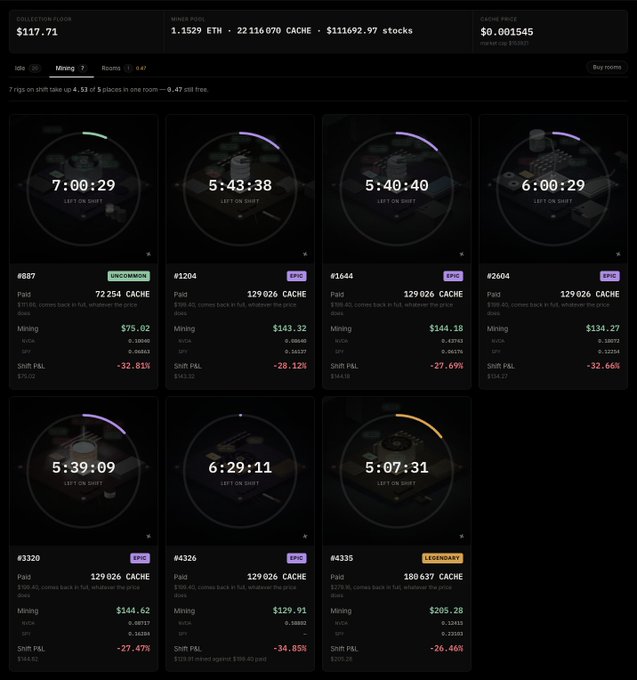The height and width of the screenshot is (680, 637).
Task: Click the -32.81% Shift P&L value
Action: [133, 366]
